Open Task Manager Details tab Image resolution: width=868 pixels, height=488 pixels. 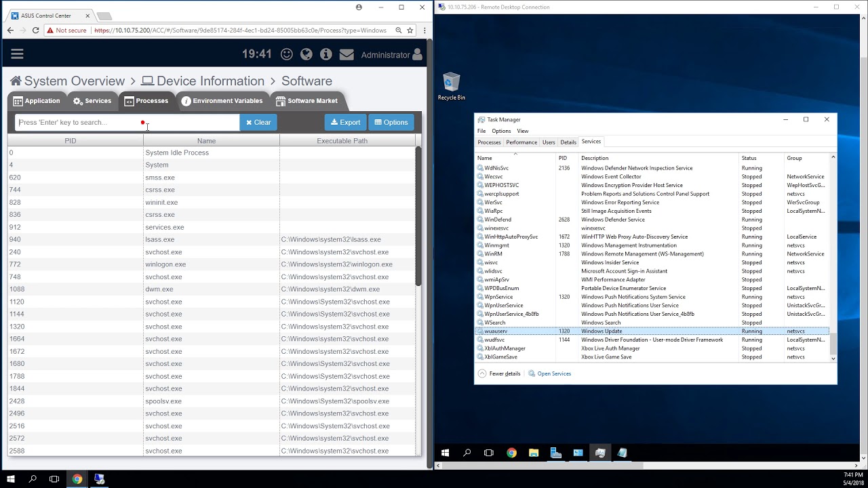(568, 142)
